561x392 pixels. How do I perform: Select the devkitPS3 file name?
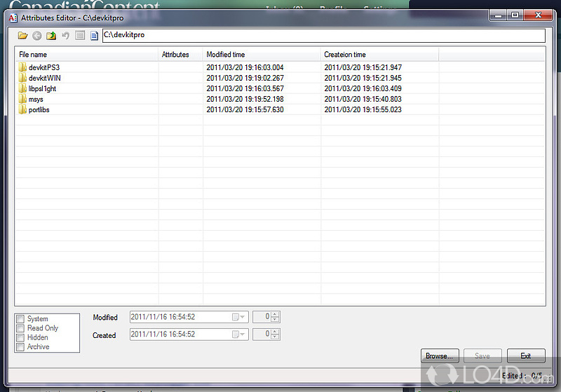tap(44, 67)
